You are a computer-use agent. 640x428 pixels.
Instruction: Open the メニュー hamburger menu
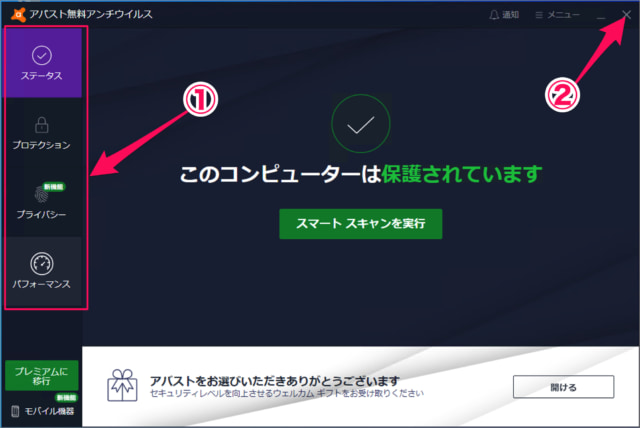point(557,15)
